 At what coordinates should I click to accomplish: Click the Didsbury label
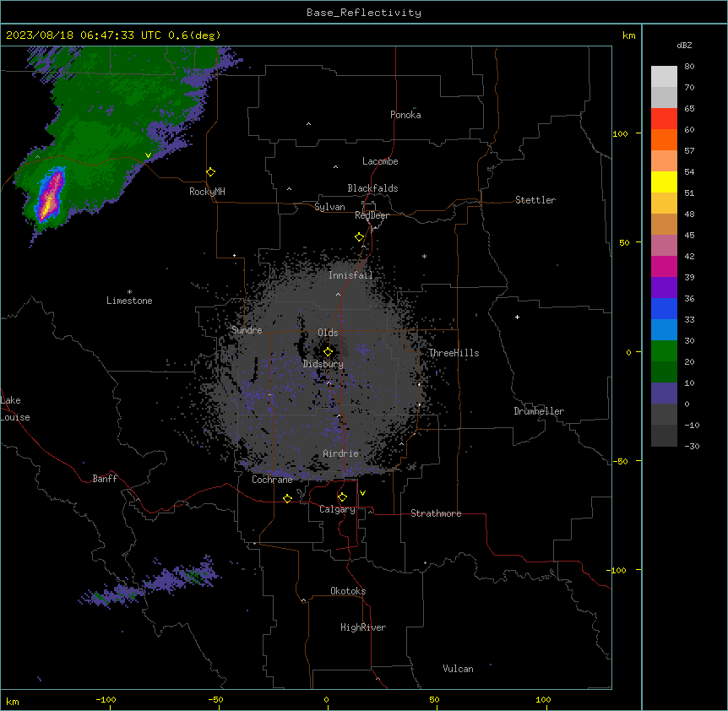pyautogui.click(x=323, y=364)
